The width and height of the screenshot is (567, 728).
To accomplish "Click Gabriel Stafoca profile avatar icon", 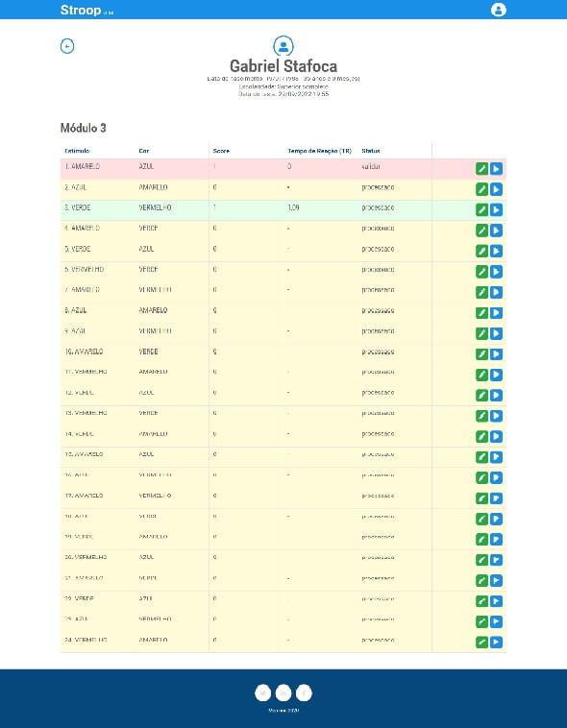I will [283, 46].
